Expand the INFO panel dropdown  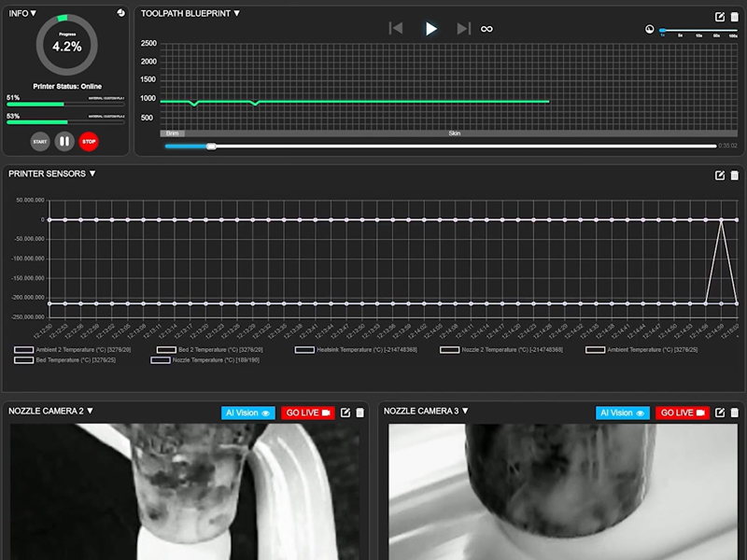[x=34, y=14]
